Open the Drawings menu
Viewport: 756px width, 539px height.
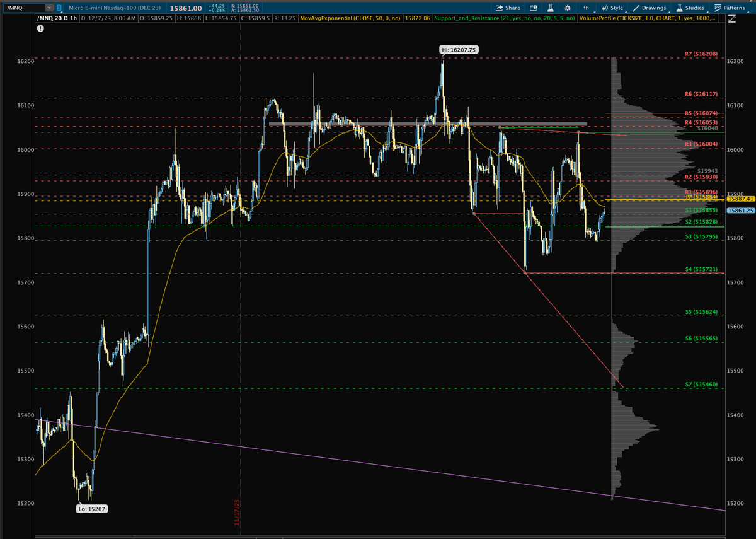[x=650, y=8]
